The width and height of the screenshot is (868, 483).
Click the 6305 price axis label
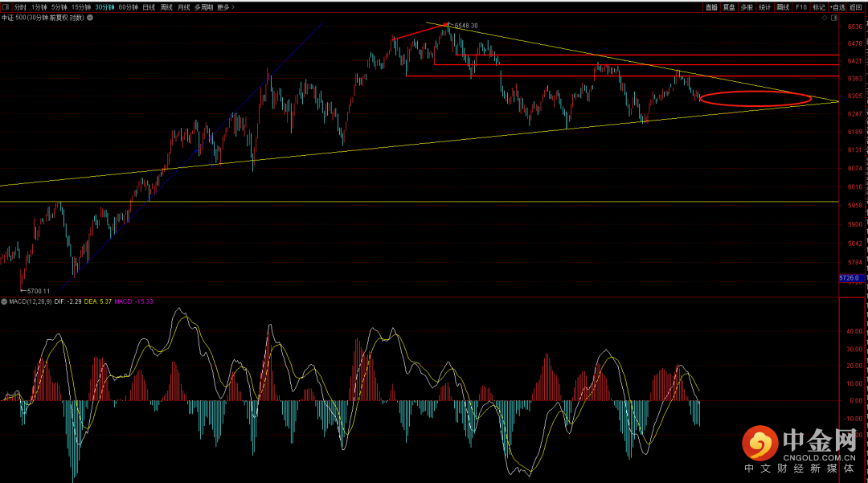[854, 96]
